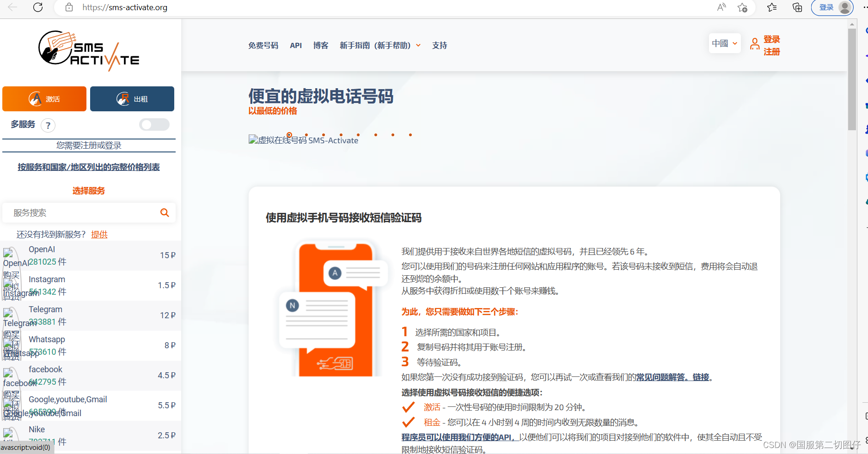The image size is (868, 454).
Task: Click the question mark next to 多服务
Action: coord(48,125)
